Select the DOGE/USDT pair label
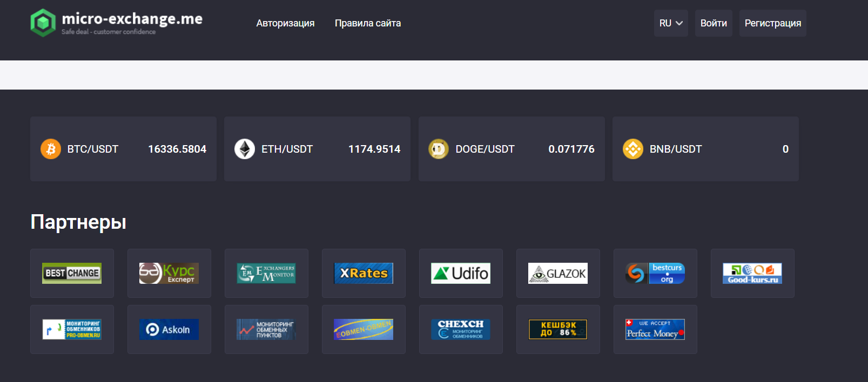The height and width of the screenshot is (382, 868). click(485, 149)
